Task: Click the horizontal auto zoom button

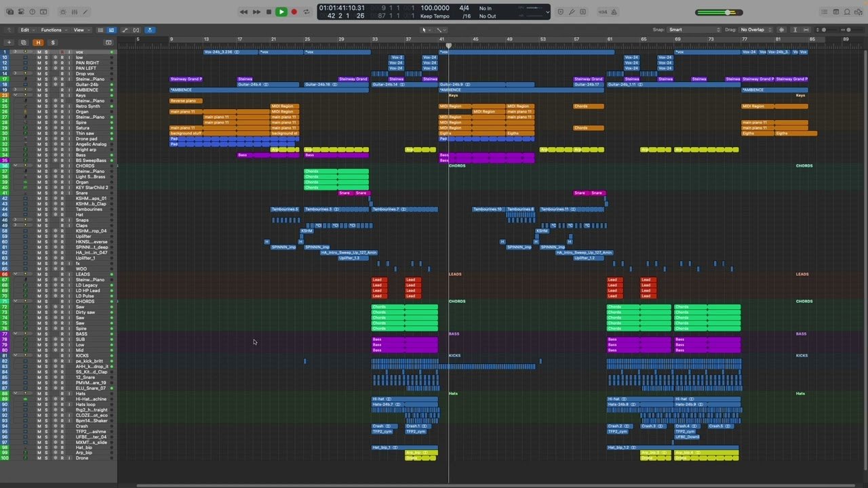Action: [806, 30]
